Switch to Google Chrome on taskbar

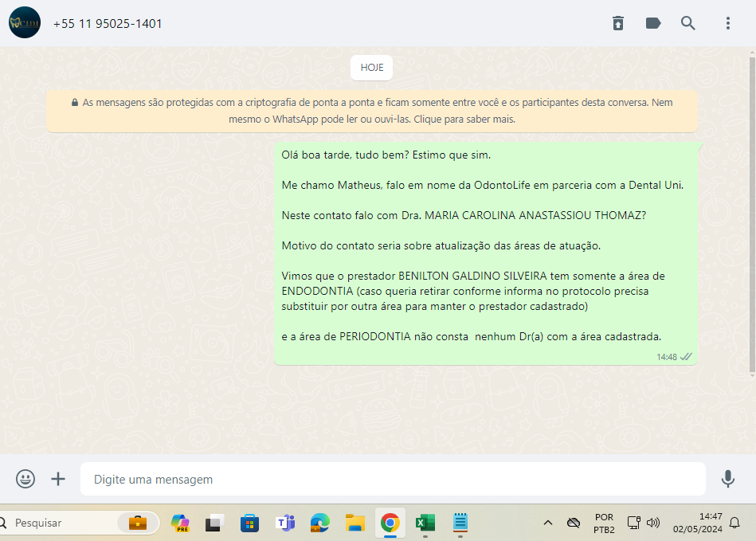coord(390,523)
